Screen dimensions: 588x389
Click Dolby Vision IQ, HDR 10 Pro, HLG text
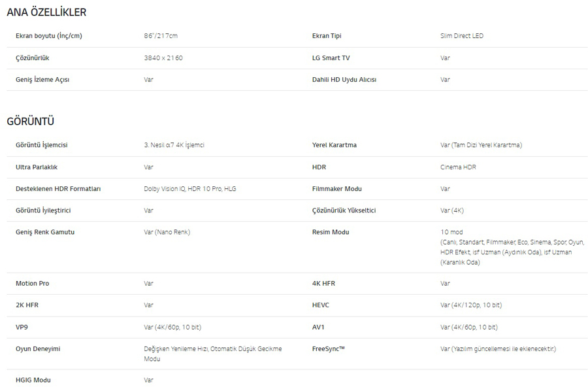point(190,189)
